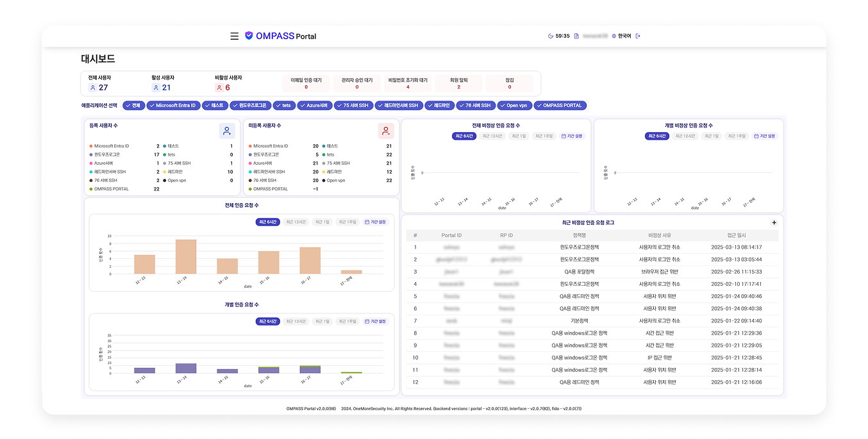The height and width of the screenshot is (439, 868).
Task: Select 최근 1일 in 전체 인증 요청 수
Action: (x=322, y=222)
